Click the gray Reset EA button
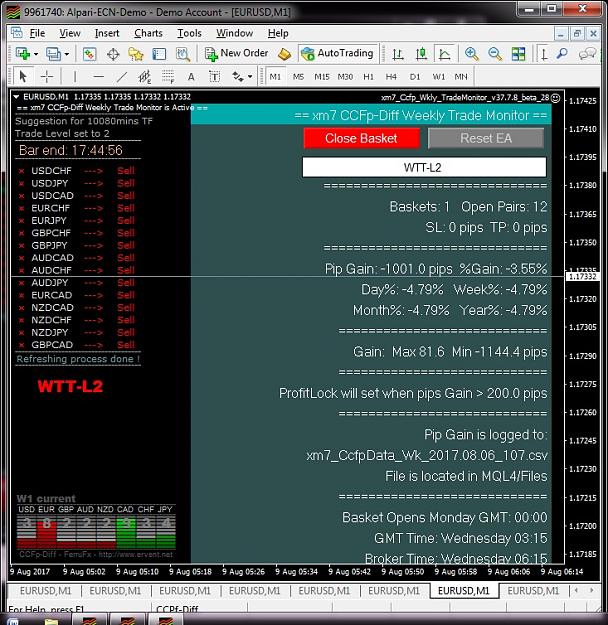The width and height of the screenshot is (608, 625). pyautogui.click(x=486, y=138)
